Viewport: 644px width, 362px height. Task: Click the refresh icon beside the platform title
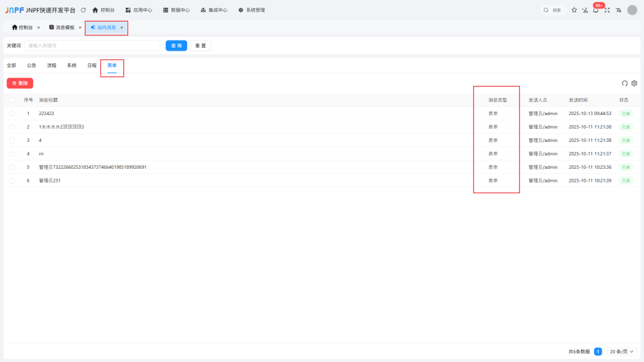click(83, 10)
